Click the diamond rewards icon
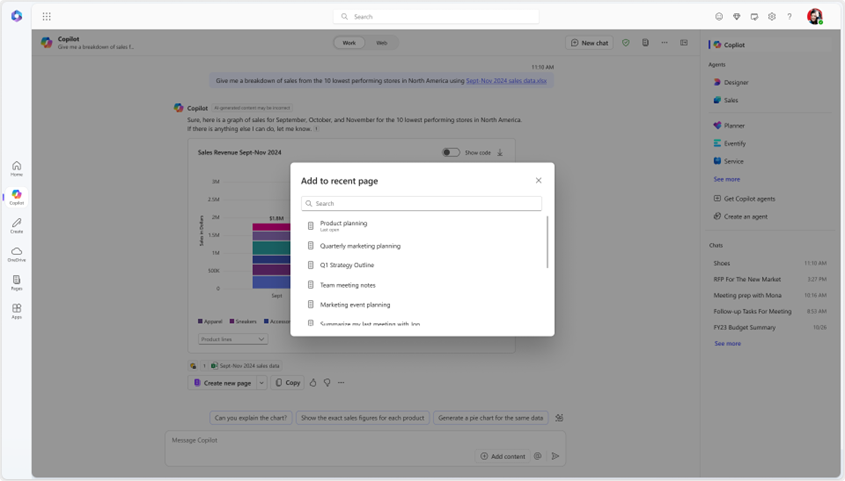This screenshot has width=845, height=481. click(x=737, y=17)
